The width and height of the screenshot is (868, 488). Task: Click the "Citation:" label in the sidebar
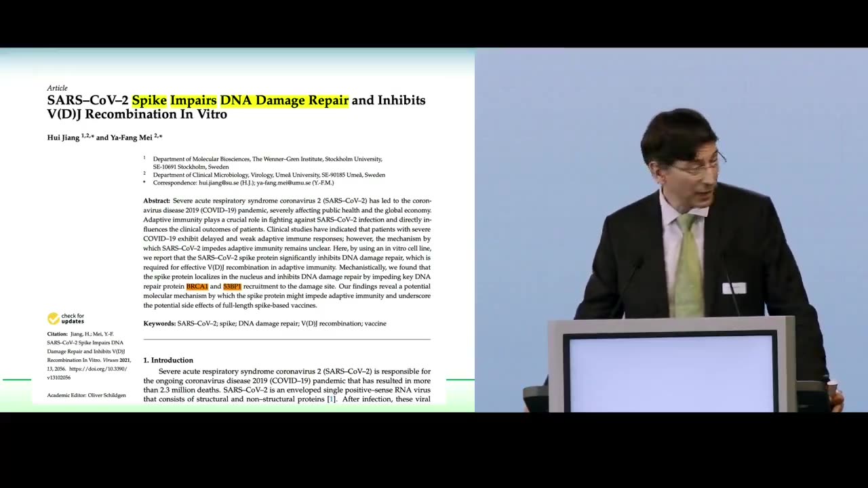(58, 334)
